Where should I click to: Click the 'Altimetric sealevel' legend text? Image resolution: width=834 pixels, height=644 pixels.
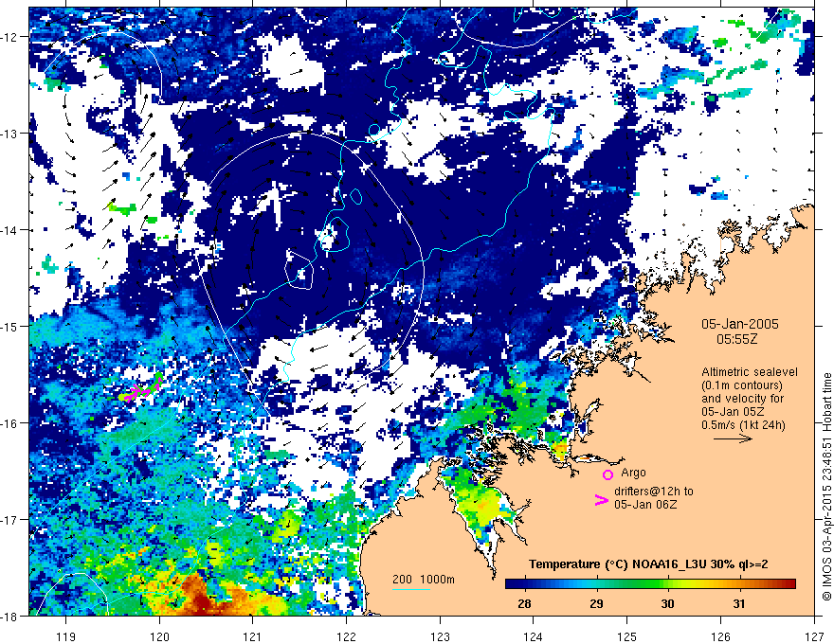750,372
